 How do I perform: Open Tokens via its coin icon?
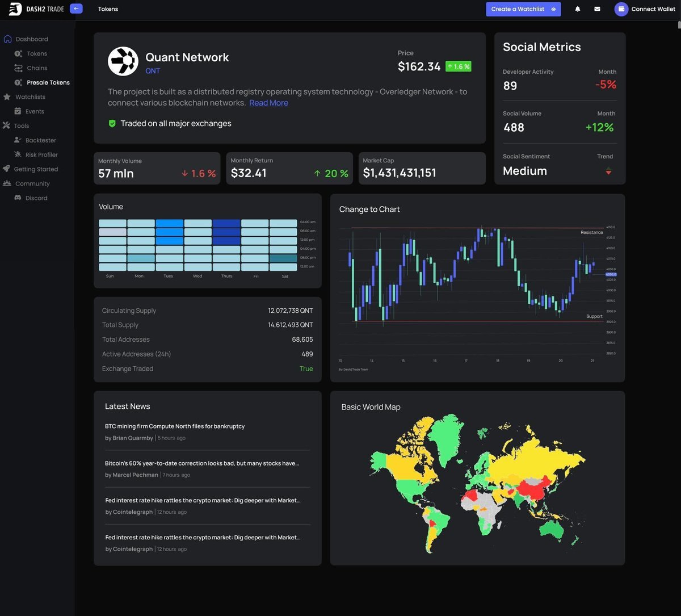(18, 53)
